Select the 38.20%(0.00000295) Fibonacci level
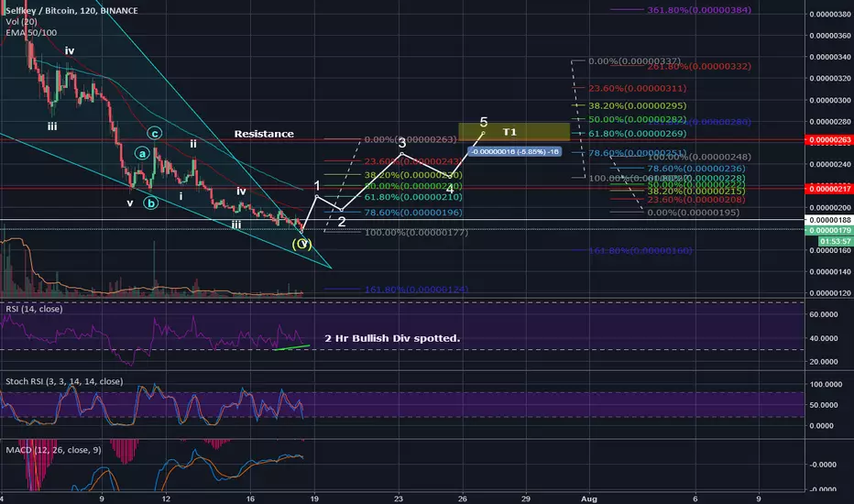The height and width of the screenshot is (504, 854). click(x=637, y=105)
